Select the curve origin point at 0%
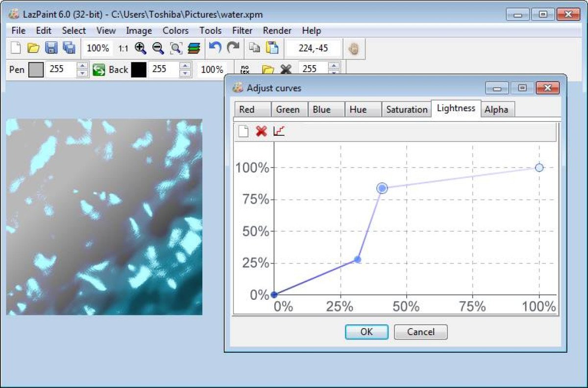This screenshot has height=388, width=588. (x=274, y=294)
